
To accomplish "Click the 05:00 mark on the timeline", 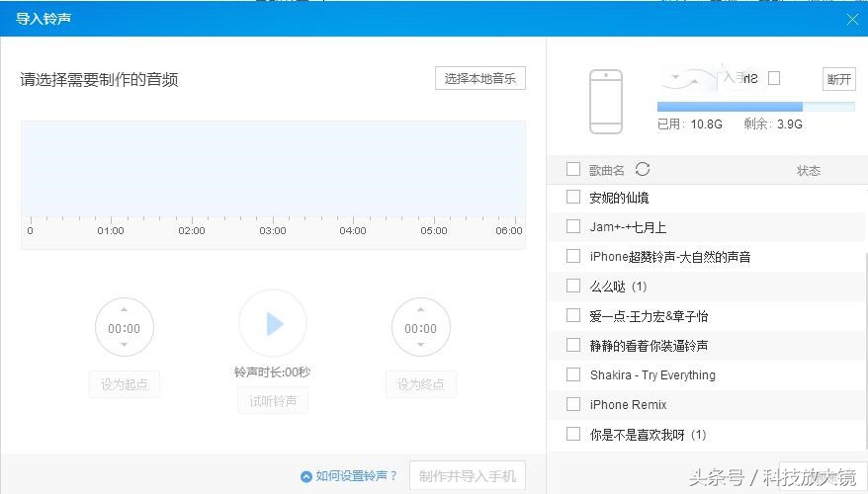I will tap(434, 230).
